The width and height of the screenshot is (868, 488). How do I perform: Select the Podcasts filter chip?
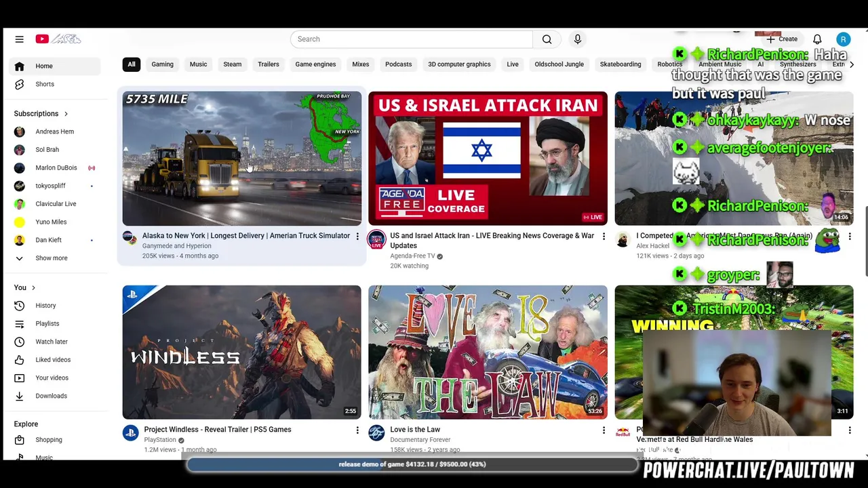tap(399, 64)
